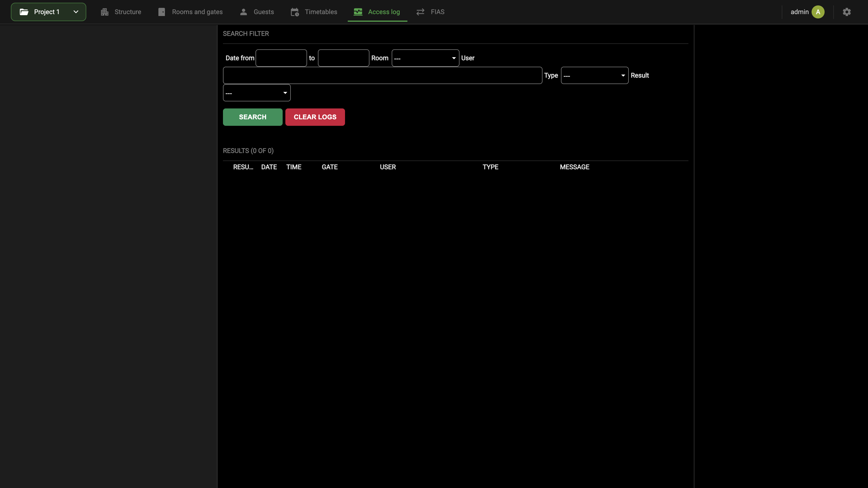
Task: Focus the date 'to' input field
Action: click(x=343, y=58)
